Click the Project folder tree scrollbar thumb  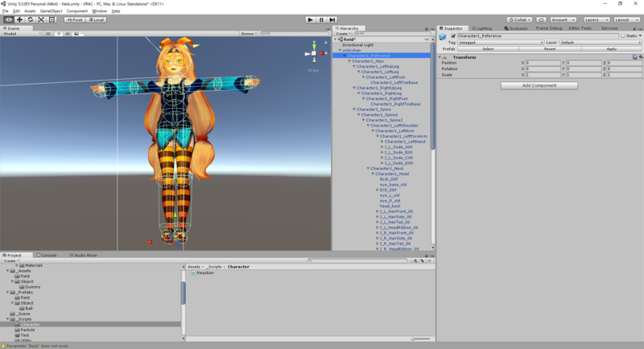(x=184, y=293)
